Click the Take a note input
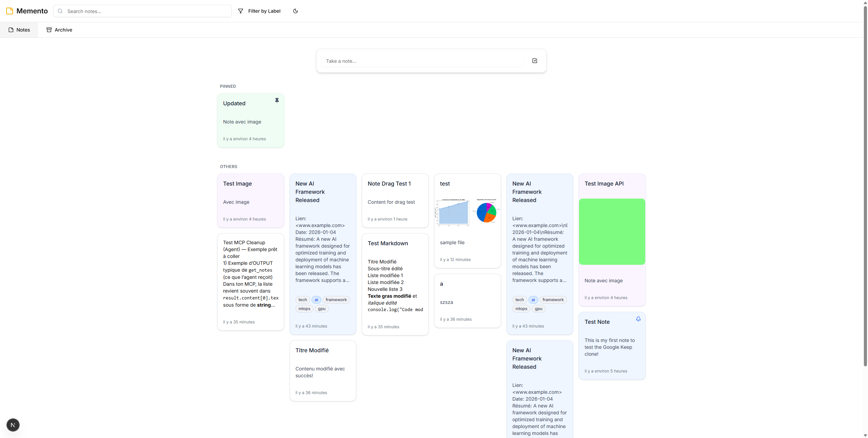This screenshot has height=438, width=868. pyautogui.click(x=422, y=61)
